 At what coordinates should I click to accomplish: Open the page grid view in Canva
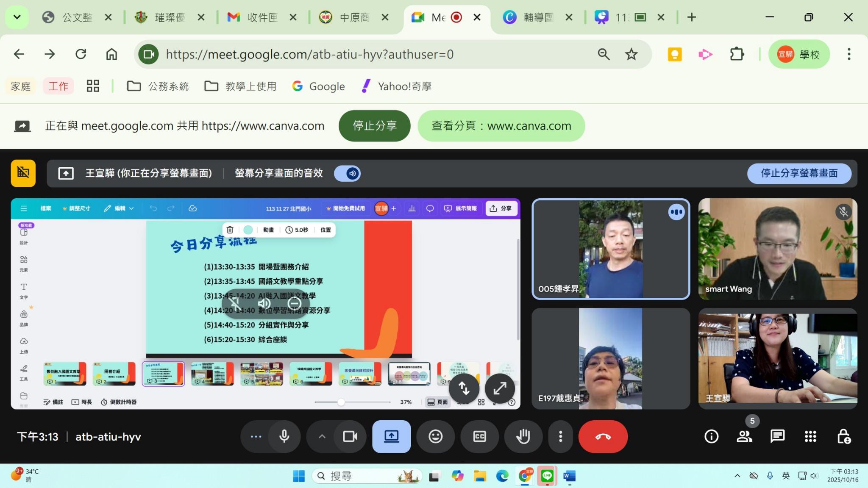point(481,402)
